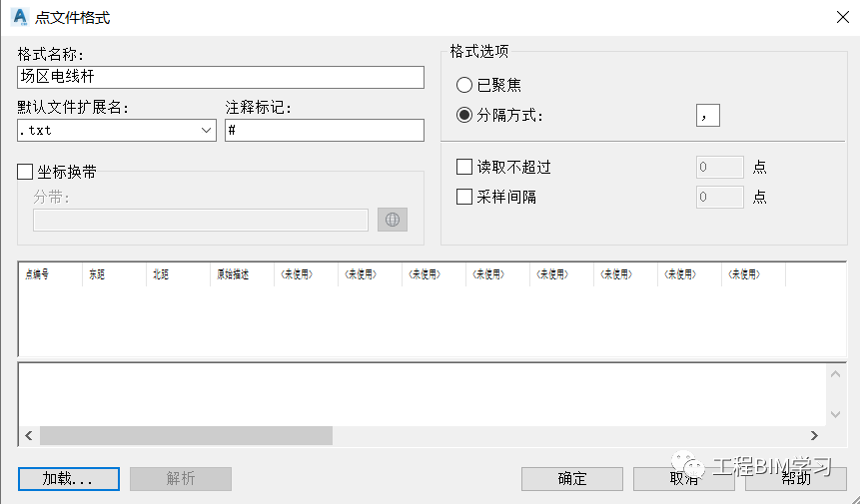Image resolution: width=860 pixels, height=504 pixels.
Task: Click the 加载... button
Action: pos(69,479)
